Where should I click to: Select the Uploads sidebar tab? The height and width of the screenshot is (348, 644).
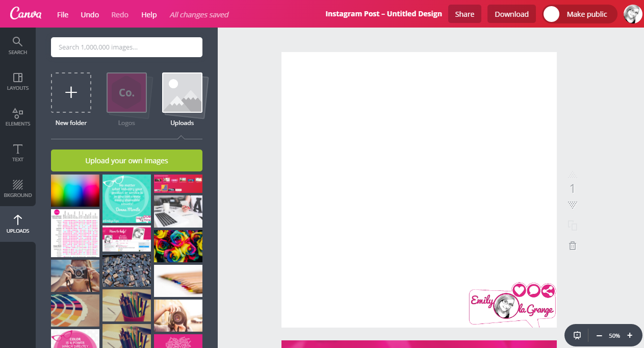(x=18, y=224)
